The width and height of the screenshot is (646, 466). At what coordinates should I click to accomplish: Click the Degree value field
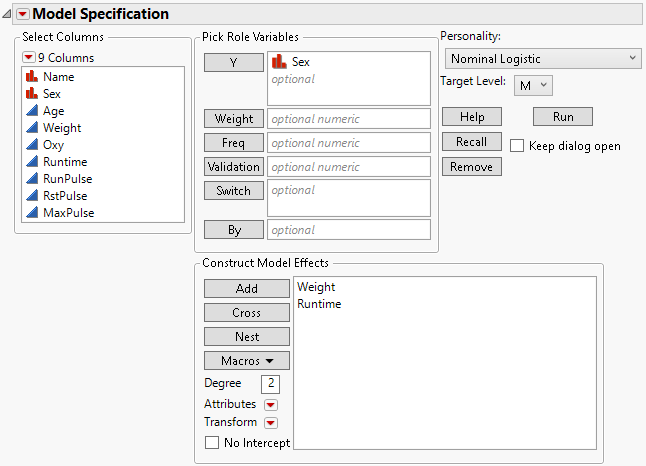click(271, 384)
